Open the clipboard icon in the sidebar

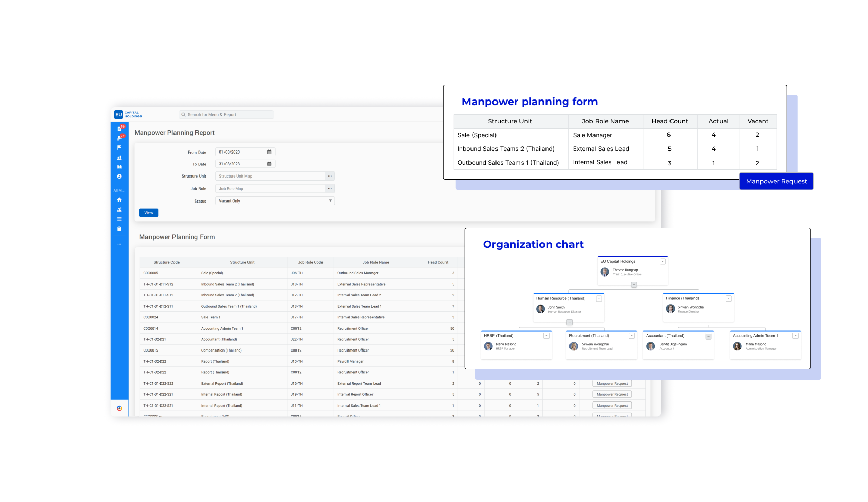coord(119,229)
